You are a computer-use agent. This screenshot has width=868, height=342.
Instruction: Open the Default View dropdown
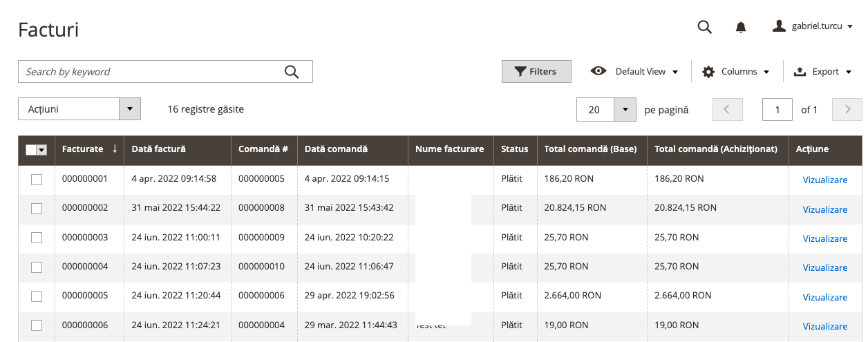(x=634, y=71)
